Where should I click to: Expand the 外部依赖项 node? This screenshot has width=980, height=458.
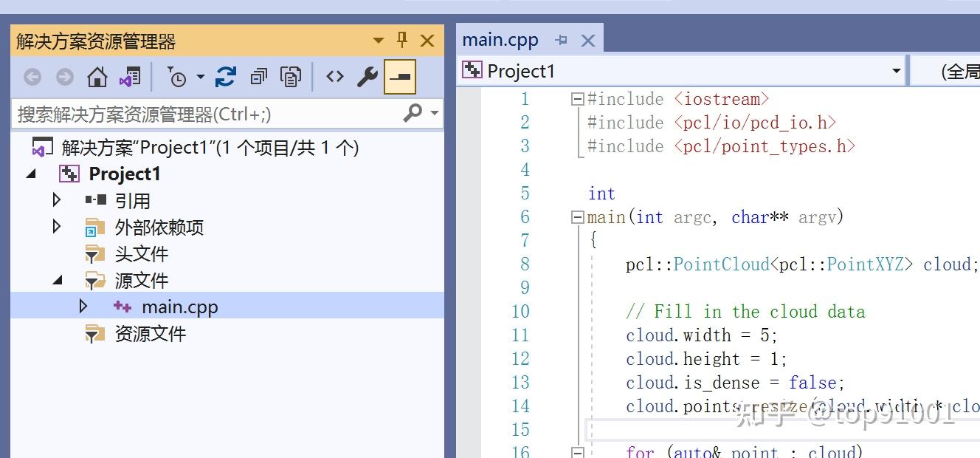(x=56, y=227)
